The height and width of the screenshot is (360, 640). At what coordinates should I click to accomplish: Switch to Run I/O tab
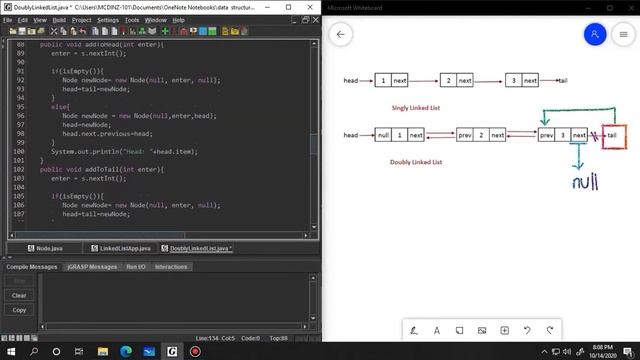pos(136,267)
